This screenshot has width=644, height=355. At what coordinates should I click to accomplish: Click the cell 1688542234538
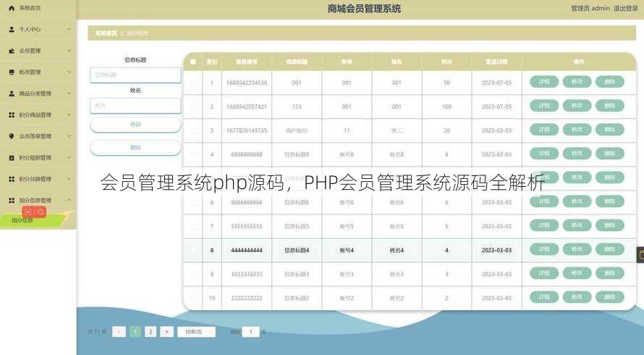tap(247, 83)
